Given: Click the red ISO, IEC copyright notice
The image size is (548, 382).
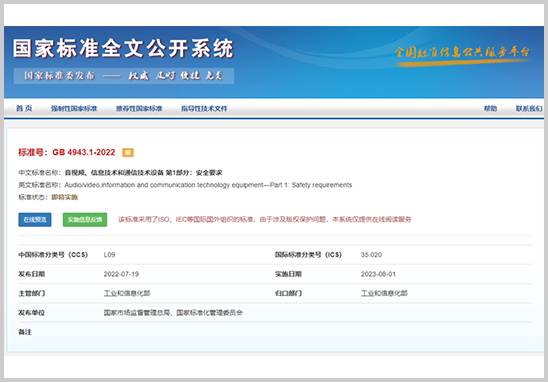Looking at the screenshot, I should pyautogui.click(x=265, y=219).
